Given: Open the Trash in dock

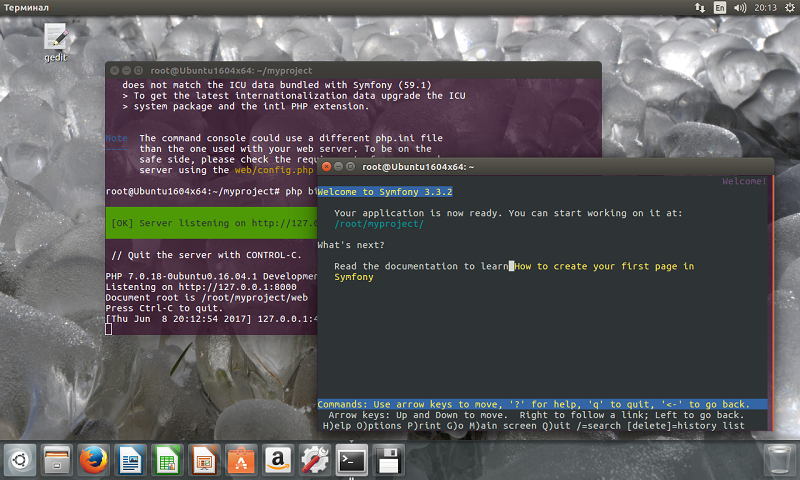Looking at the screenshot, I should tap(779, 460).
